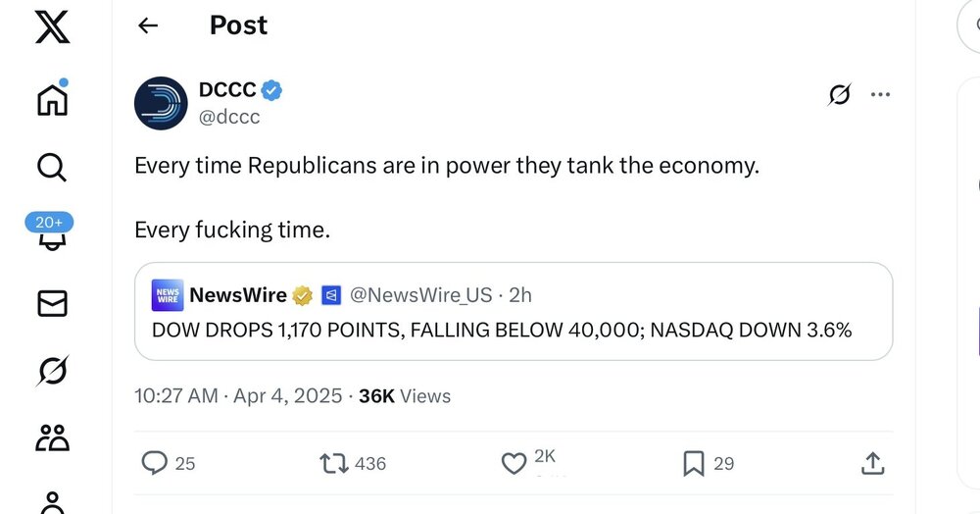Open Profile icon in the sidebar

pyautogui.click(x=52, y=500)
